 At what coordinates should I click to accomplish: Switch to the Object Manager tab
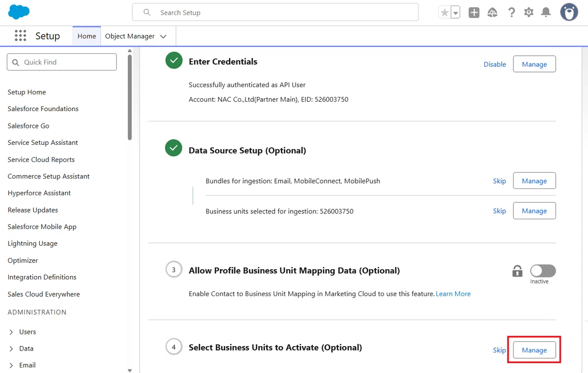(130, 36)
